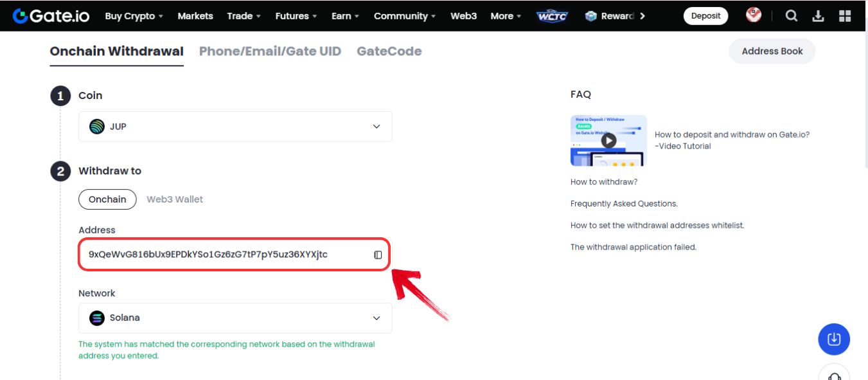Click the download icon in top bar

[818, 16]
